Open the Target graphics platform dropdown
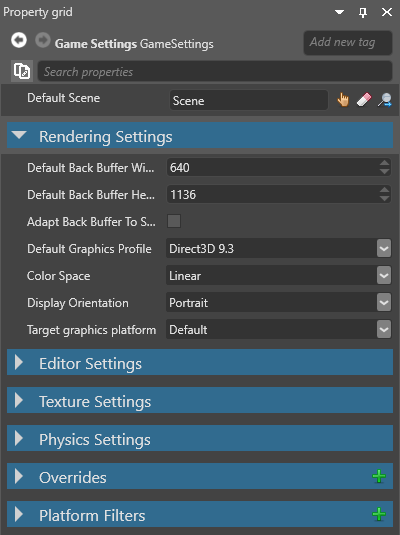This screenshot has width=400, height=535. (384, 330)
